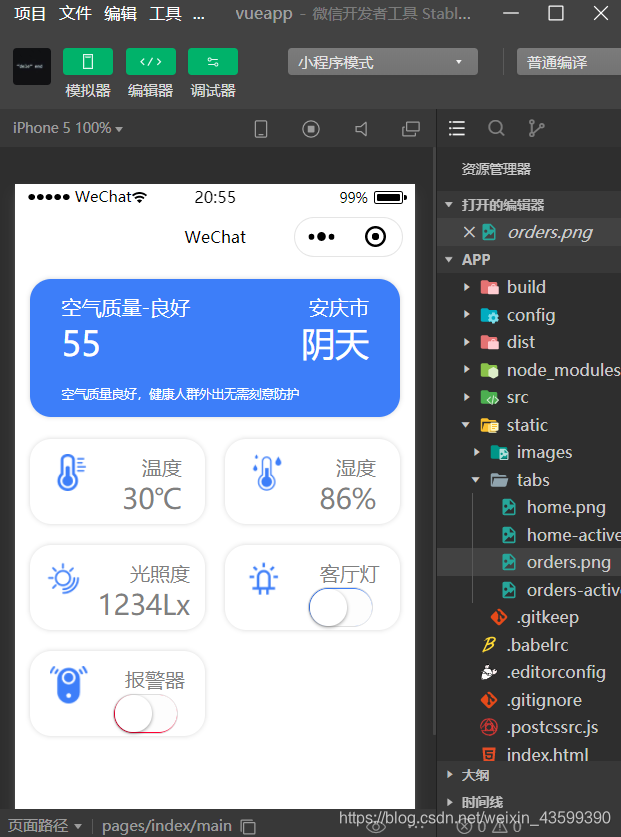Expand the build folder
Screen dimensions: 621x837
(467, 287)
